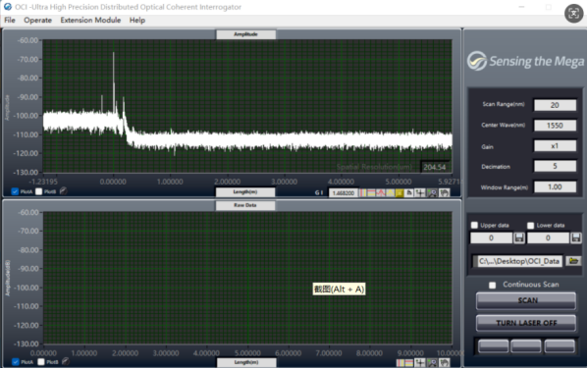Viewport: 588px width, 369px height.
Task: Enable the Continuous Scan checkbox
Action: [493, 286]
